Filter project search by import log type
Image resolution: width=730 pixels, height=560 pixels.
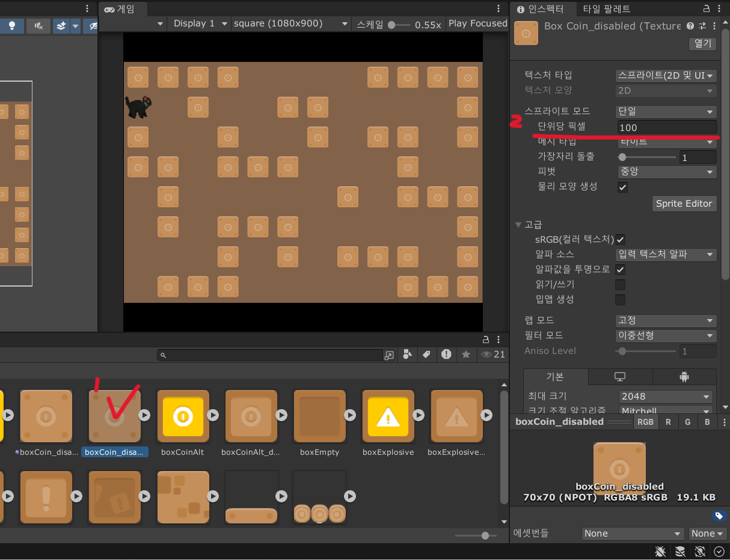click(446, 355)
